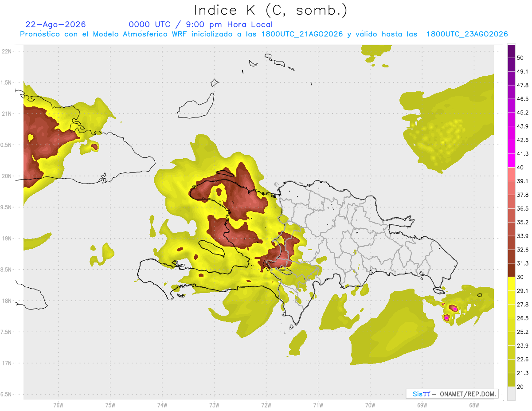Select the "21N" latitude axis label

pos(7,114)
